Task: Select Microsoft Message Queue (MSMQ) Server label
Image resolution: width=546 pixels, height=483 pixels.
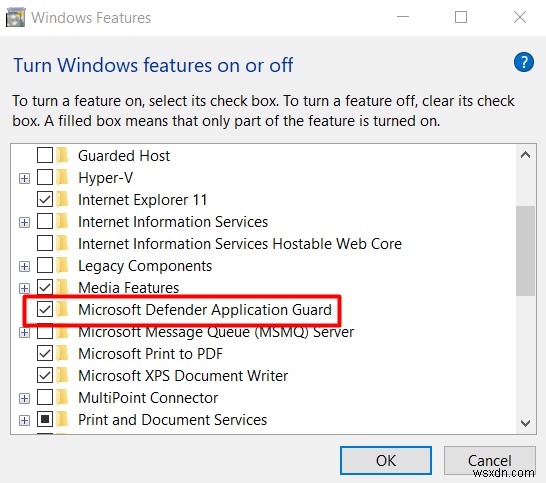Action: (x=216, y=332)
